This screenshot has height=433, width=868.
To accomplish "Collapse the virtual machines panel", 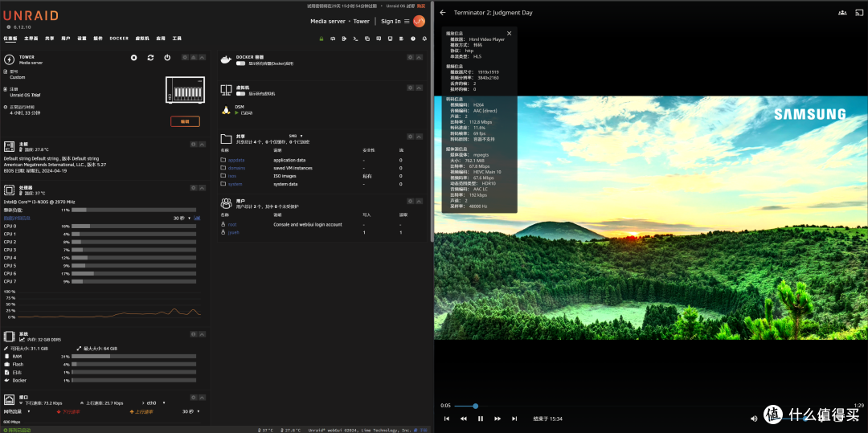I will pyautogui.click(x=419, y=88).
